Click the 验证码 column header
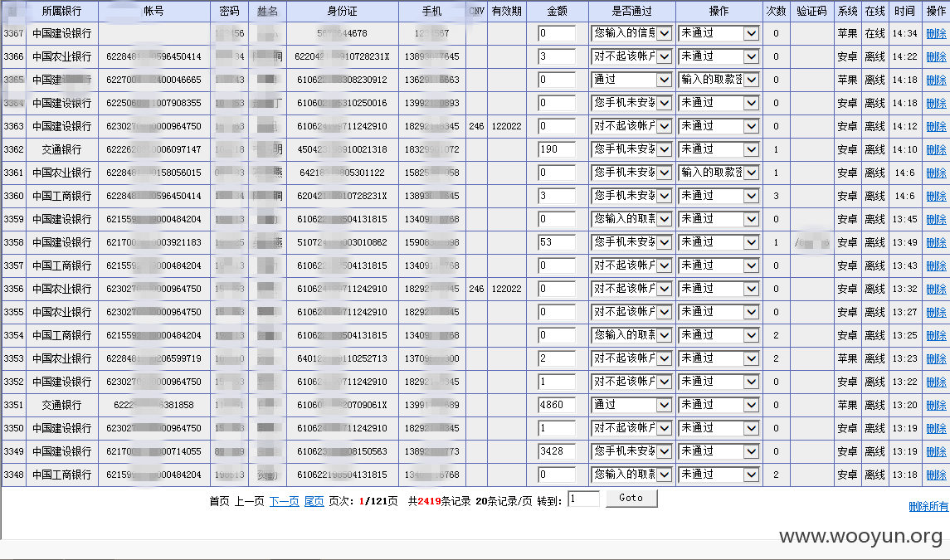The height and width of the screenshot is (560, 950). tap(812, 11)
